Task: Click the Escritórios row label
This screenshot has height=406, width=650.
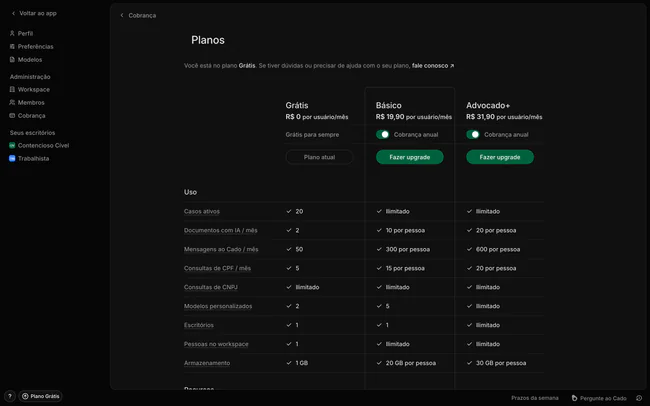Action: click(199, 325)
